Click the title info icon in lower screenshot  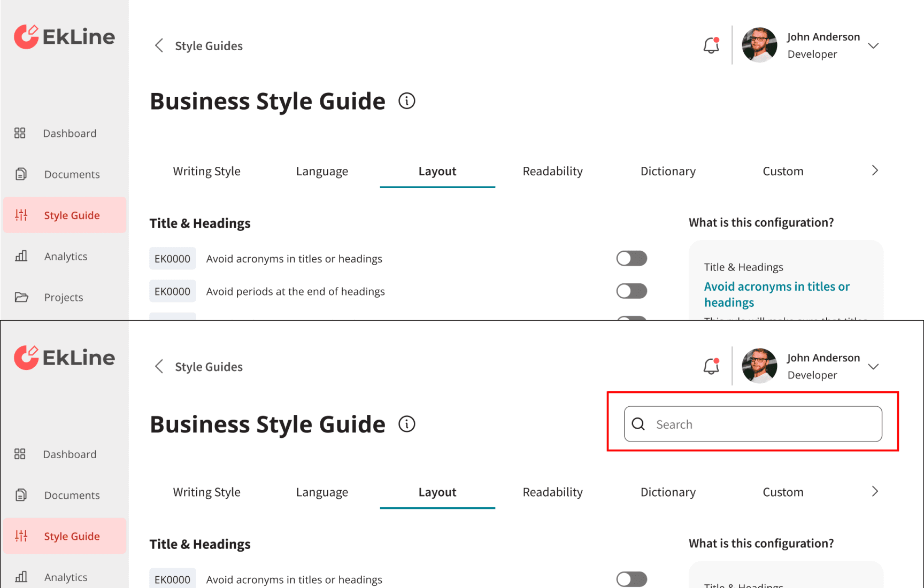407,424
